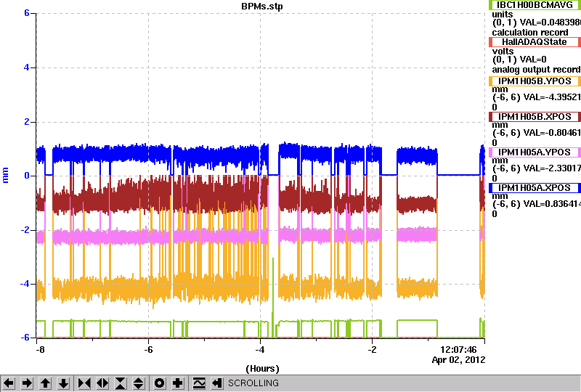Screen dimensions: 581x392
Task: Click the x-axis tick label -4
Action: point(260,350)
